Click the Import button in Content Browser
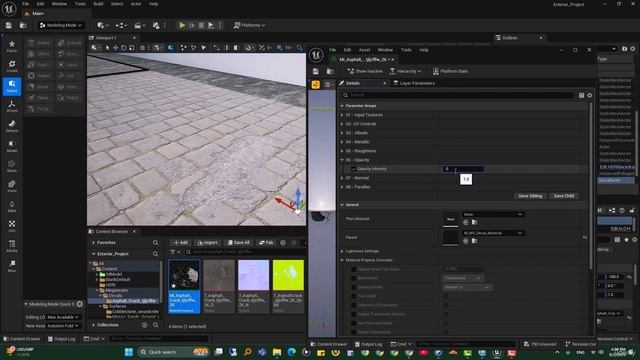The width and height of the screenshot is (640, 360). click(x=208, y=243)
